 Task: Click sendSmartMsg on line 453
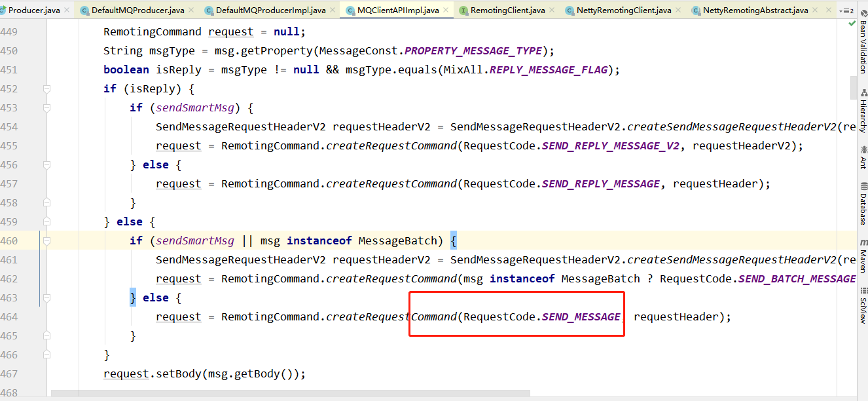[194, 107]
